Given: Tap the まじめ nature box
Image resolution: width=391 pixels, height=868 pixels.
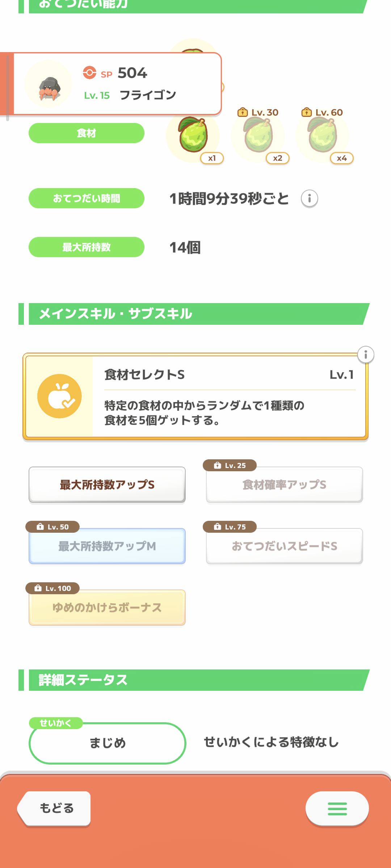Looking at the screenshot, I should point(107,743).
